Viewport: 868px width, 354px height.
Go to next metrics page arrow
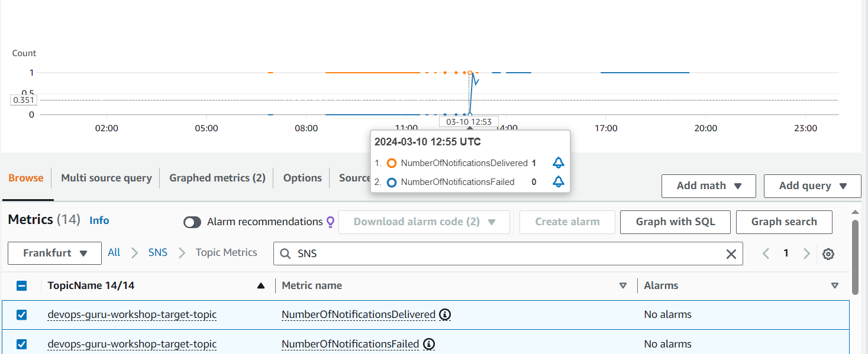point(806,254)
